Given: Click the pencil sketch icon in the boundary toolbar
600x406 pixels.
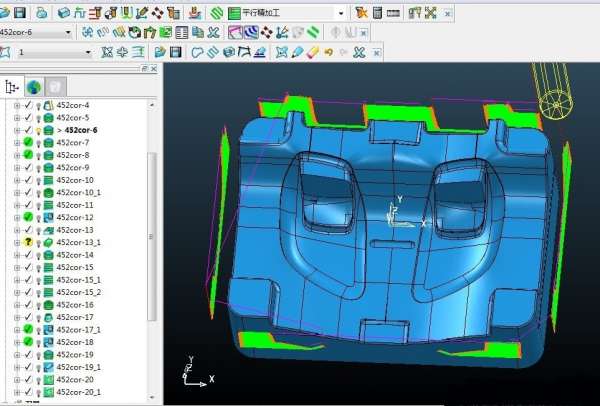Looking at the screenshot, I should (297, 52).
